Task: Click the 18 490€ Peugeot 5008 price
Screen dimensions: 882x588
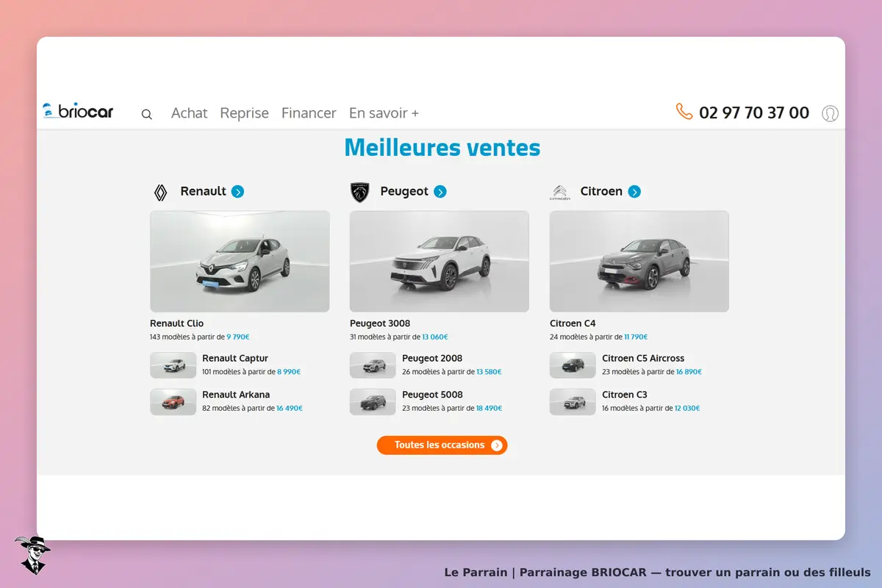Action: (489, 409)
